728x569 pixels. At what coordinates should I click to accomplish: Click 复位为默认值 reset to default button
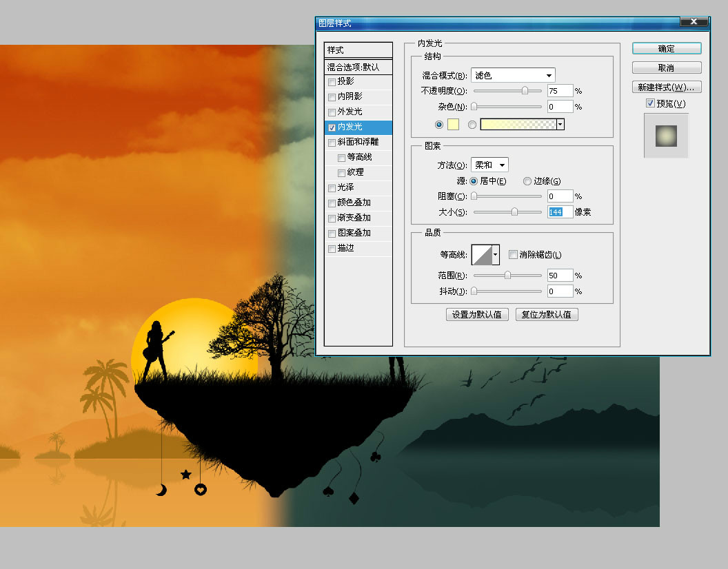tap(547, 314)
